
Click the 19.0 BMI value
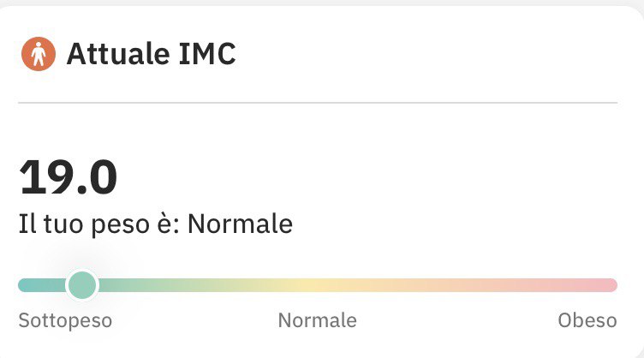coord(69,177)
